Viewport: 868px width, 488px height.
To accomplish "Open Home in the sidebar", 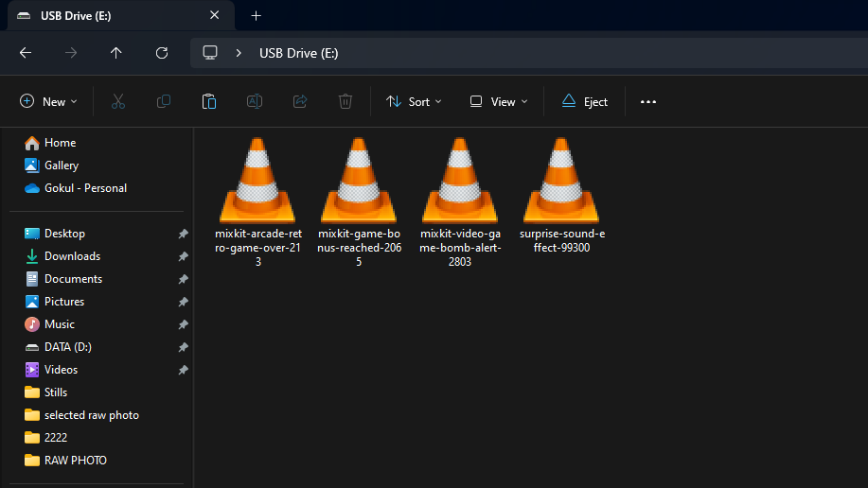I will coord(50,143).
